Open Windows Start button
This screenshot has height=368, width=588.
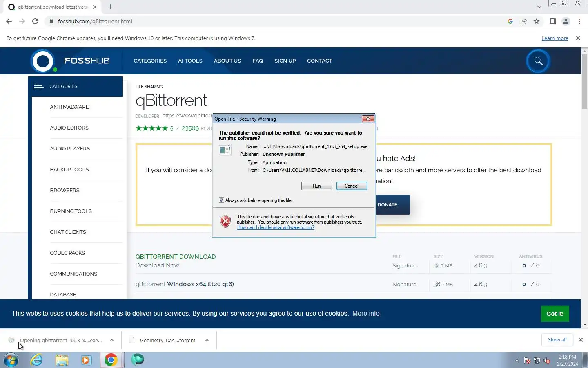tap(11, 360)
